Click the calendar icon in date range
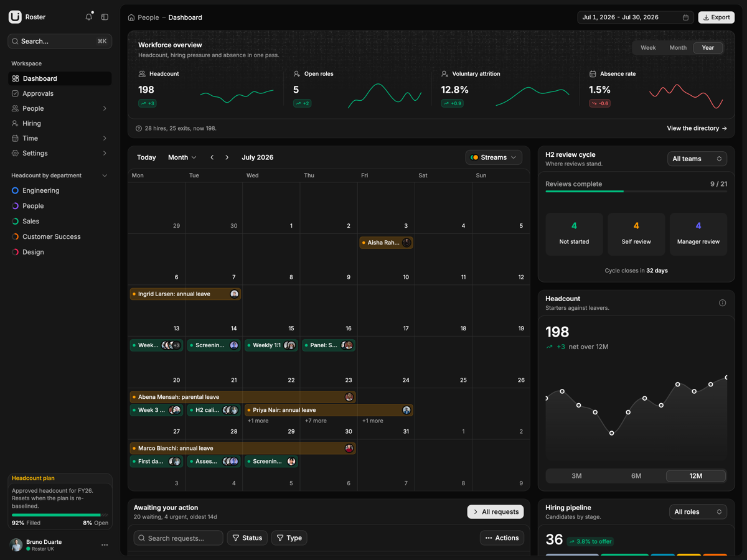This screenshot has height=560, width=747. tap(685, 17)
